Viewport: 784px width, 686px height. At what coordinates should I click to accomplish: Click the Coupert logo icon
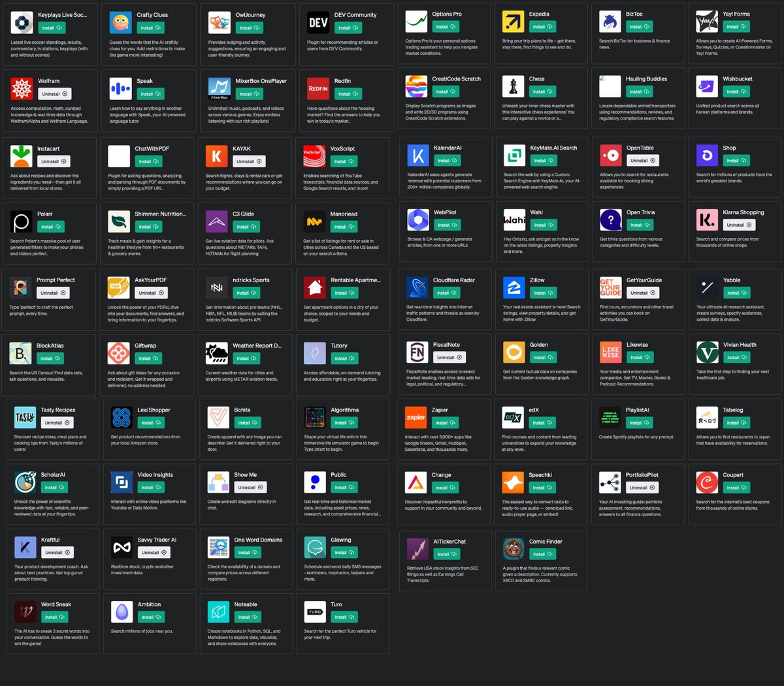pos(707,482)
